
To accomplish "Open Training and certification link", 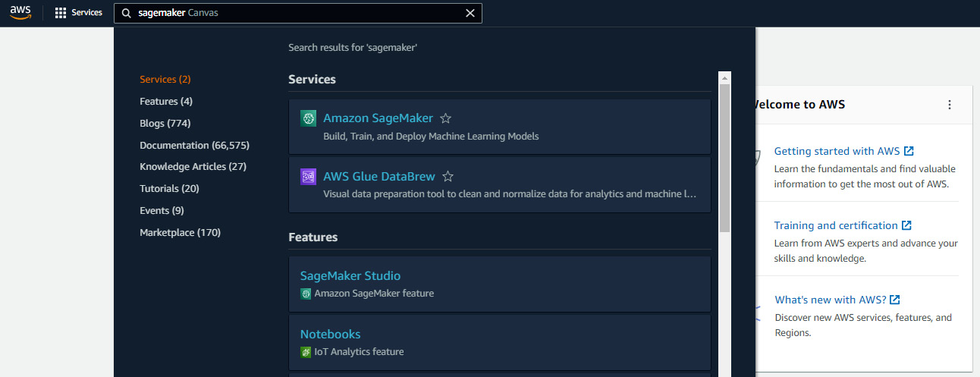I will tap(835, 225).
